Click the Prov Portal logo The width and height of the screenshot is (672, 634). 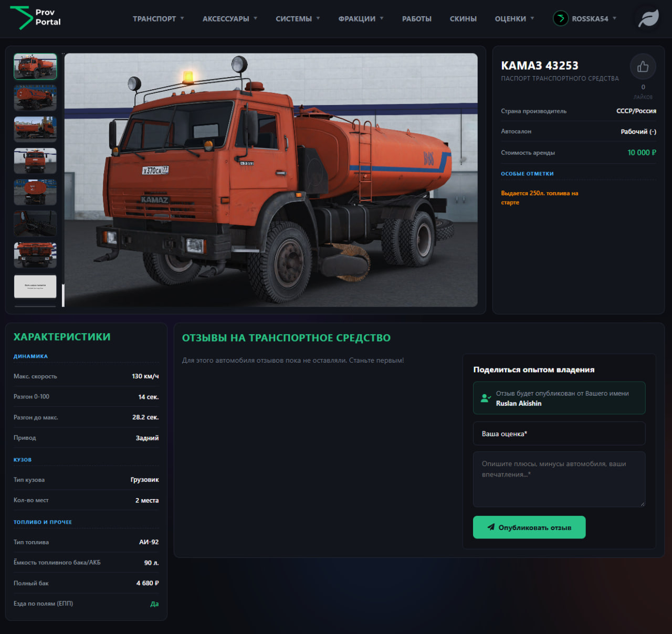click(x=36, y=17)
